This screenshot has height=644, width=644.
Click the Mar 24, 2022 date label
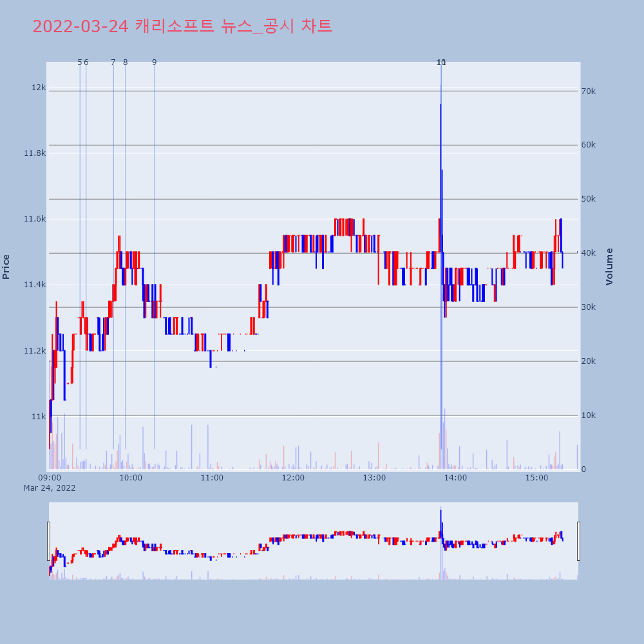click(x=50, y=488)
